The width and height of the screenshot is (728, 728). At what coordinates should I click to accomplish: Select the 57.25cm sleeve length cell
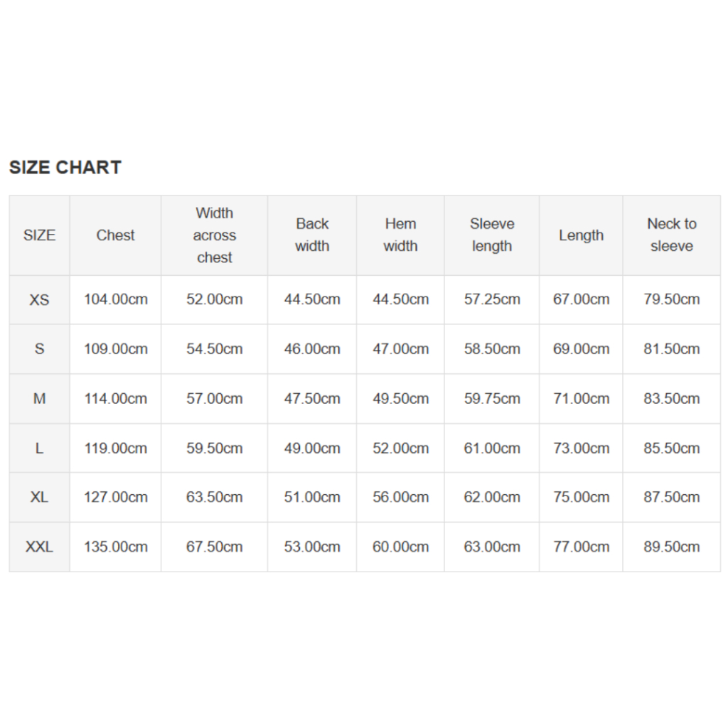(492, 300)
